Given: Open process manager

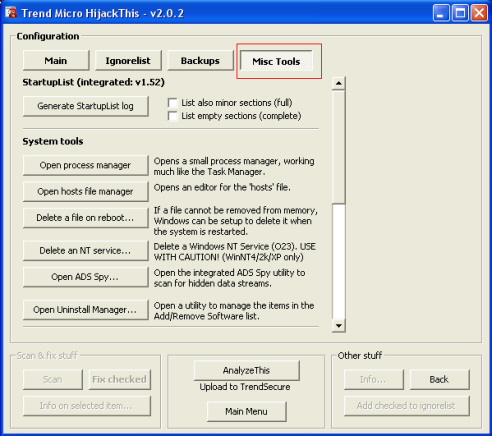Looking at the screenshot, I should [x=85, y=165].
